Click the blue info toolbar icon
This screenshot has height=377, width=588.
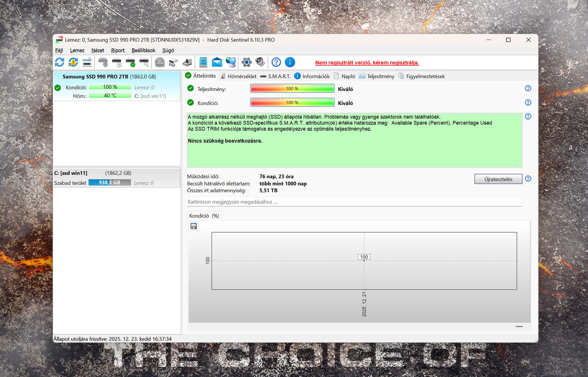[290, 62]
